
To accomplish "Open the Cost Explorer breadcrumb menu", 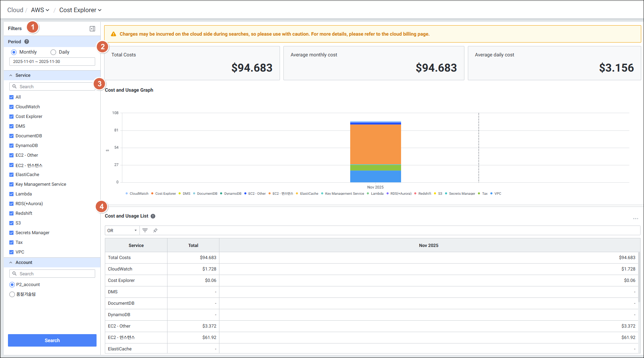I will tap(80, 10).
